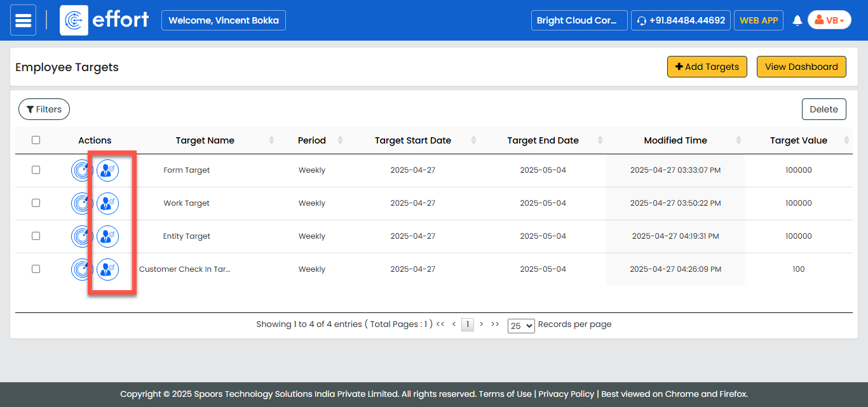The image size is (868, 407).
Task: Click the WEB APP button
Action: (x=759, y=20)
